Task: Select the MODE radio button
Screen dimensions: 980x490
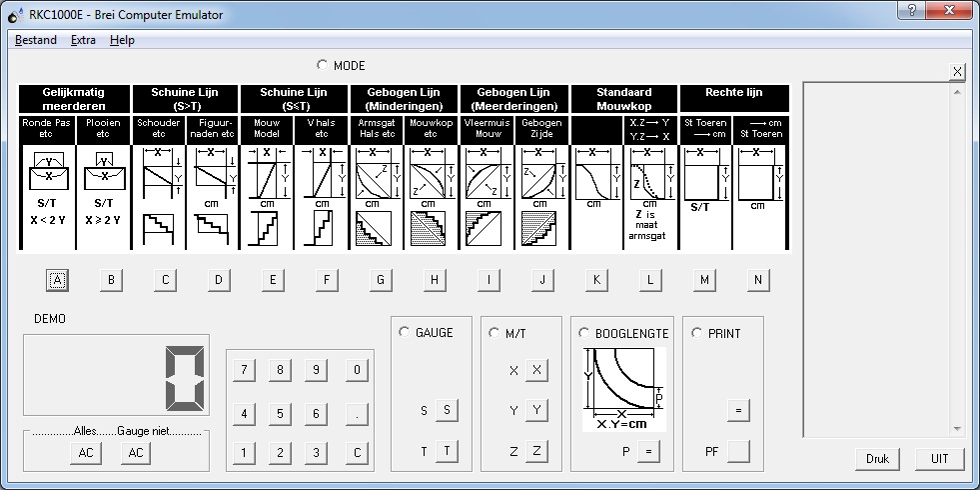Action: point(322,65)
